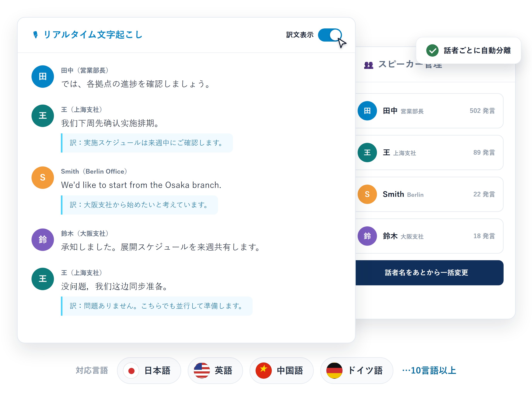Click the speaker label Smith（Berlin Office）

[x=94, y=171]
